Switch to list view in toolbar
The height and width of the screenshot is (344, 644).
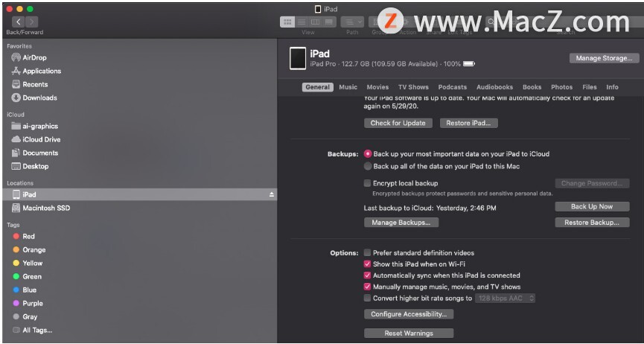coord(302,22)
